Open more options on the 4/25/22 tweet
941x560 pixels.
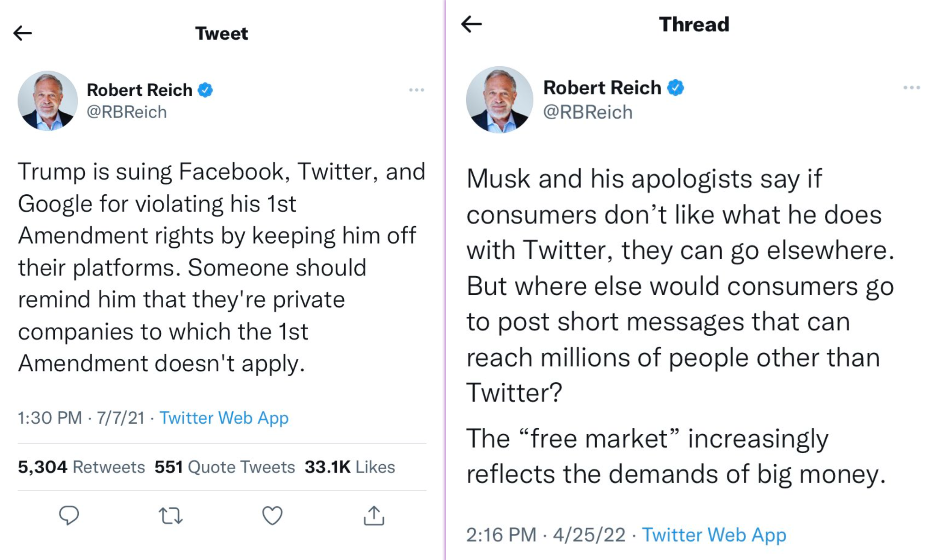911,87
